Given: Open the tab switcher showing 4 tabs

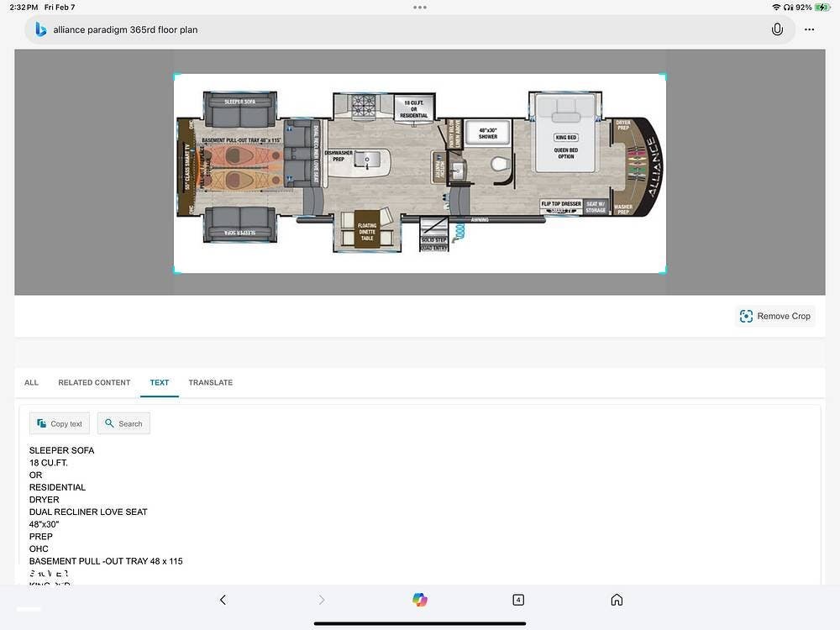Looking at the screenshot, I should coord(518,600).
